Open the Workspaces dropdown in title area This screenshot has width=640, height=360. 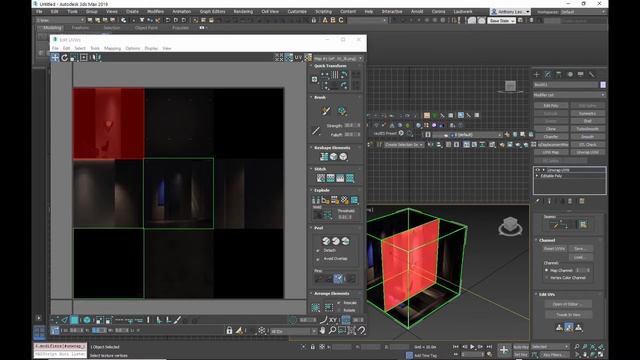[583, 12]
